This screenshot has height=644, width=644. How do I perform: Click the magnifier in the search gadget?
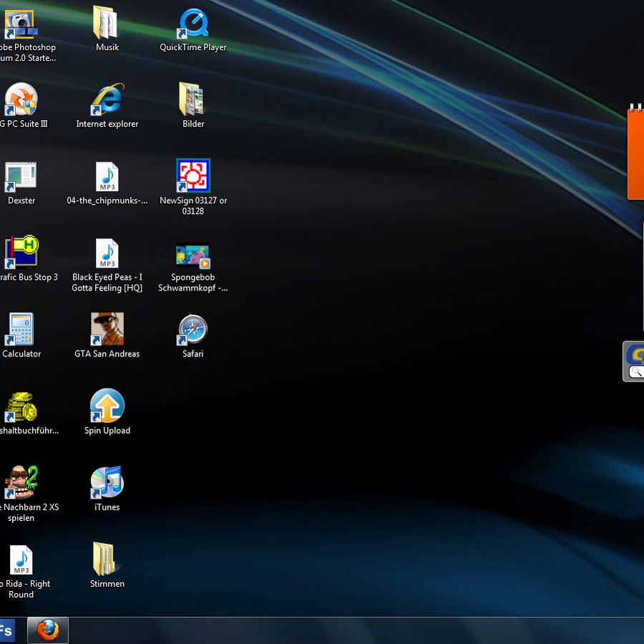coord(636,371)
